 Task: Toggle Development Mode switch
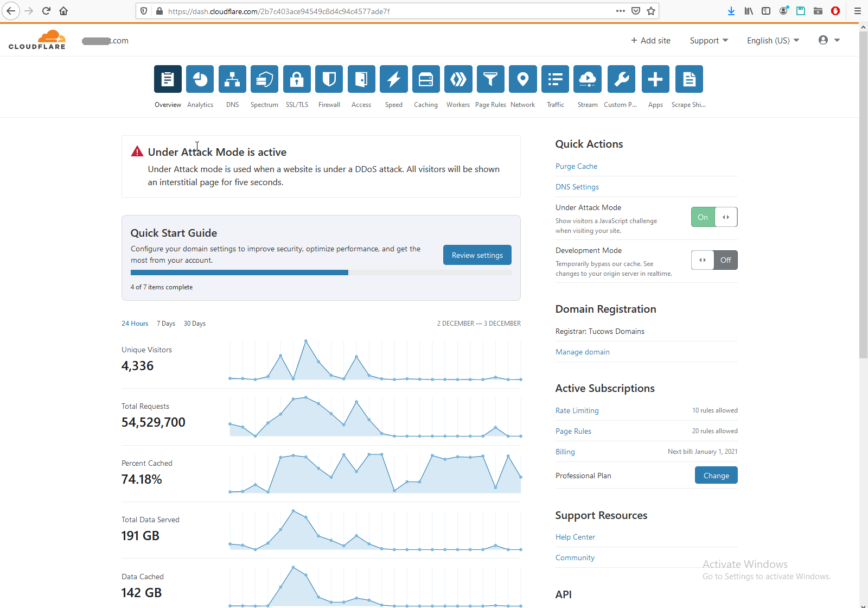[x=714, y=260]
